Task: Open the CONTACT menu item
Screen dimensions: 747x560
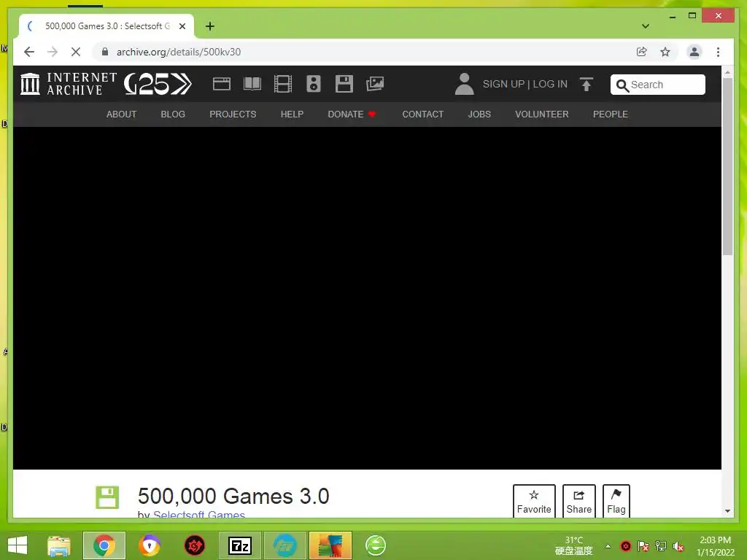Action: point(422,114)
